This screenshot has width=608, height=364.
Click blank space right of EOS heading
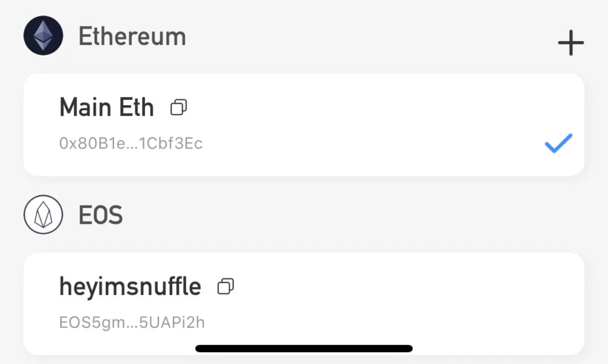tap(356, 215)
